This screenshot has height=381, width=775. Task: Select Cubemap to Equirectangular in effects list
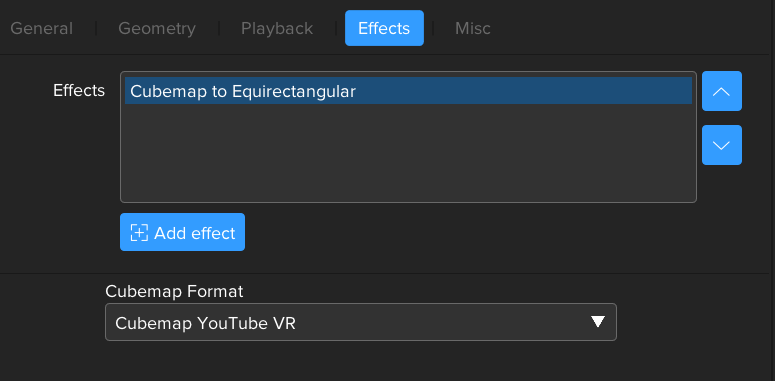coord(243,91)
